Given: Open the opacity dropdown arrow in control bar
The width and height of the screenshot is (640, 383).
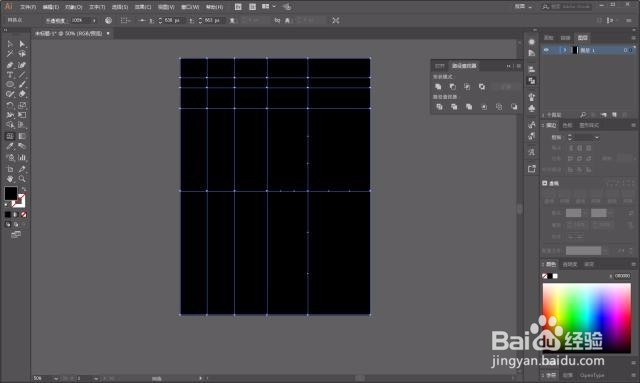Looking at the screenshot, I should point(94,20).
